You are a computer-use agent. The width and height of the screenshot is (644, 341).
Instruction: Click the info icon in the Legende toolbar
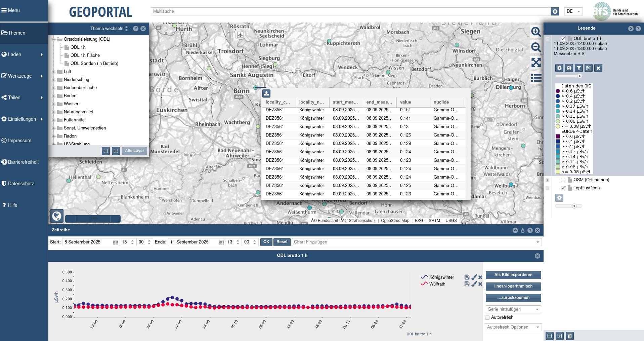click(x=569, y=68)
